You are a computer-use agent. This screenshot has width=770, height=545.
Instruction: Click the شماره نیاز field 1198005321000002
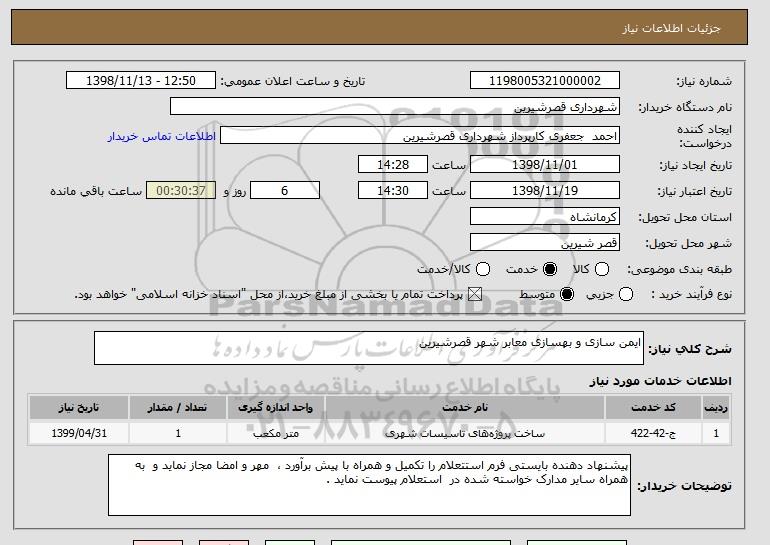545,81
